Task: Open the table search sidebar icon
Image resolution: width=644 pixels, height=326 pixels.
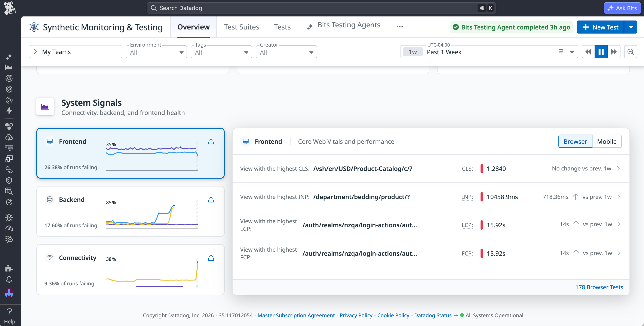Action: (x=9, y=191)
